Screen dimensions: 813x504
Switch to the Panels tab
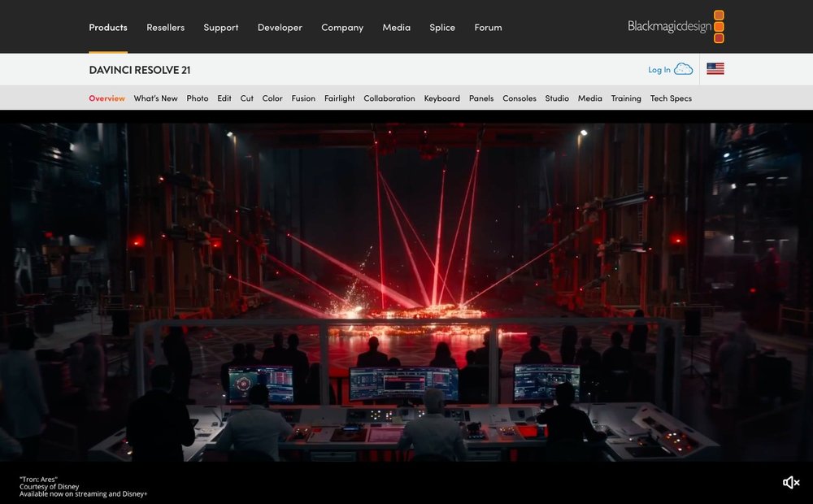tap(481, 98)
